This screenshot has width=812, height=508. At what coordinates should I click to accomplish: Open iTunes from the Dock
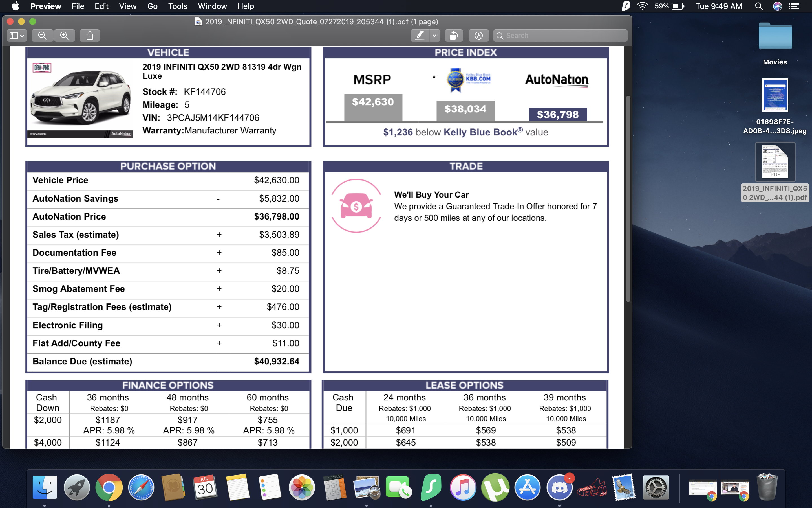[463, 487]
